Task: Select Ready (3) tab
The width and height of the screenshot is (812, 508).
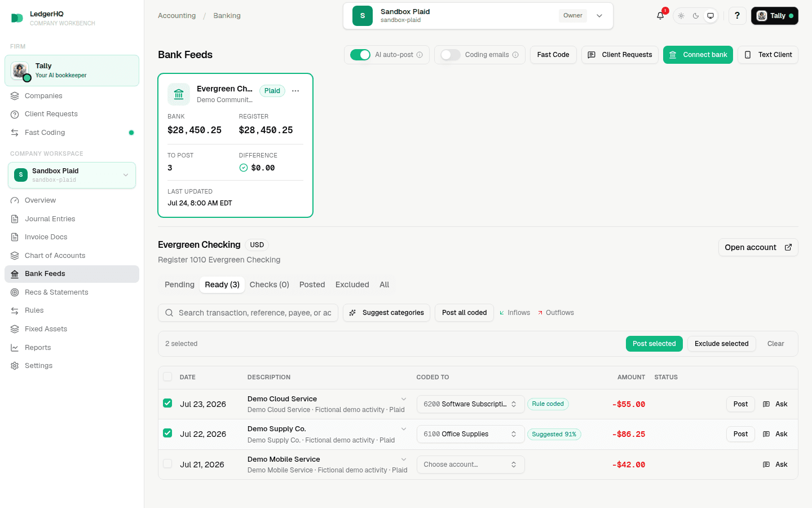Action: click(222, 284)
